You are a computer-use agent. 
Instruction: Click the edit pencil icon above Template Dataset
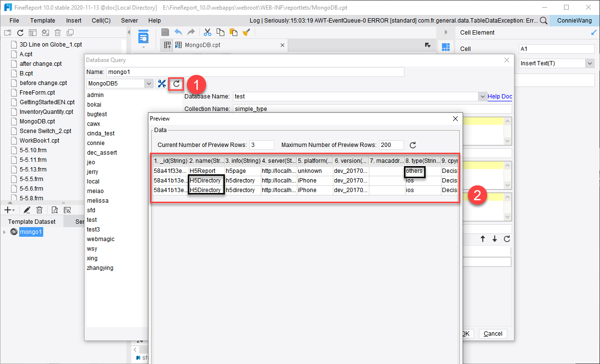[27, 209]
